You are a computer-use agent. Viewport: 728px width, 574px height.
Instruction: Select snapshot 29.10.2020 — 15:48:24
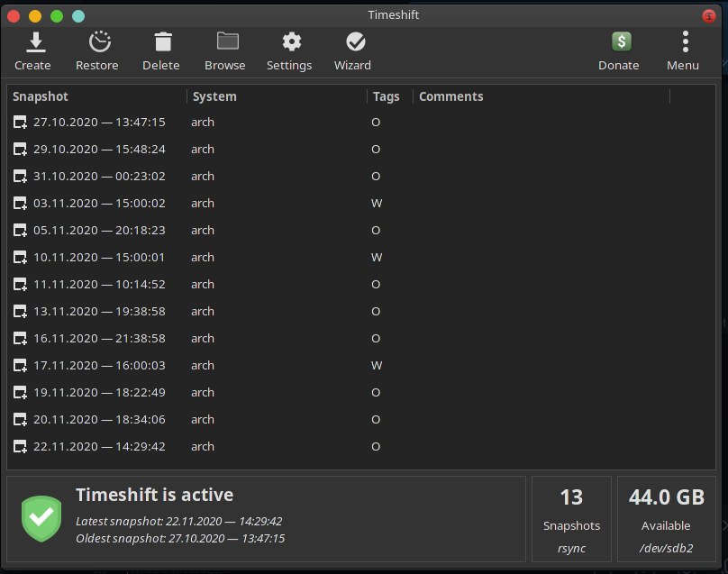99,149
